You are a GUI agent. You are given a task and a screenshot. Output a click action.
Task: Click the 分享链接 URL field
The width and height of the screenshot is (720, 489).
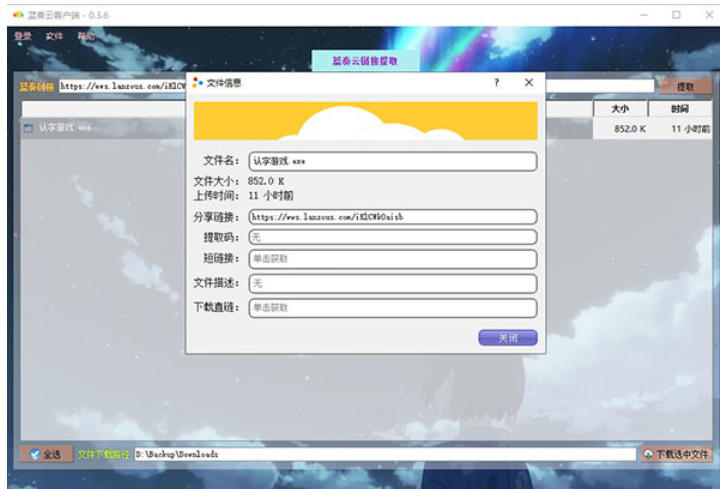tap(392, 216)
